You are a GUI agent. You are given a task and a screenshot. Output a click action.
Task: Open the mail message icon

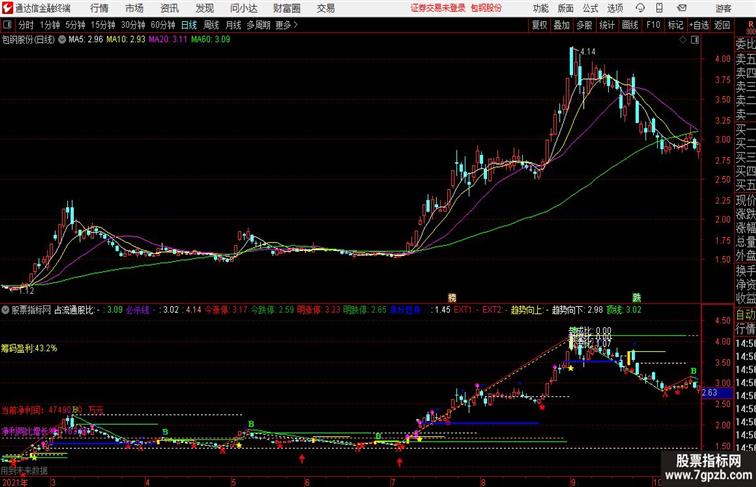[x=682, y=8]
